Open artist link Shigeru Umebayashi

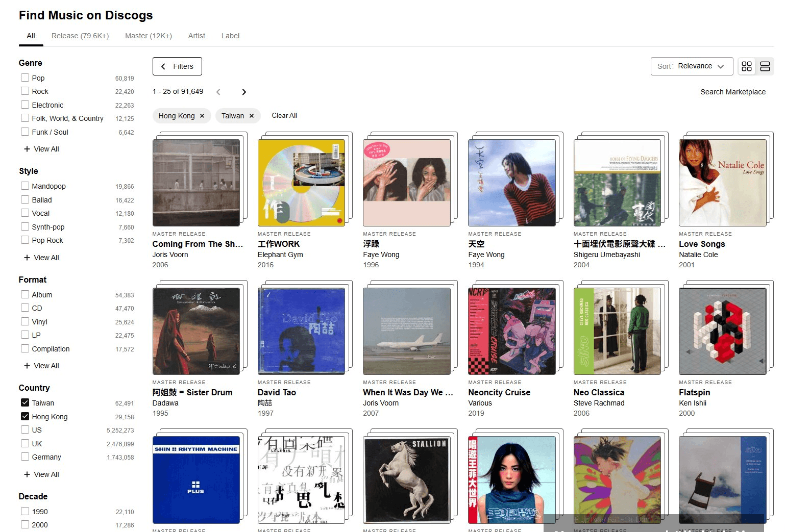tap(606, 255)
